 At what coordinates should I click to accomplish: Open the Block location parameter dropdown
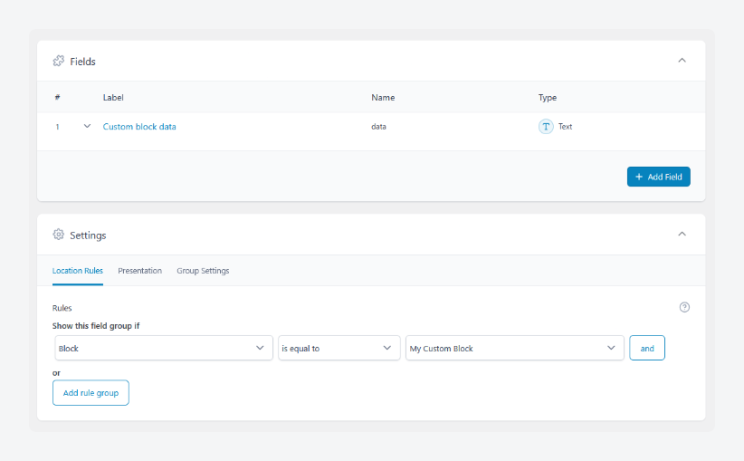(163, 348)
